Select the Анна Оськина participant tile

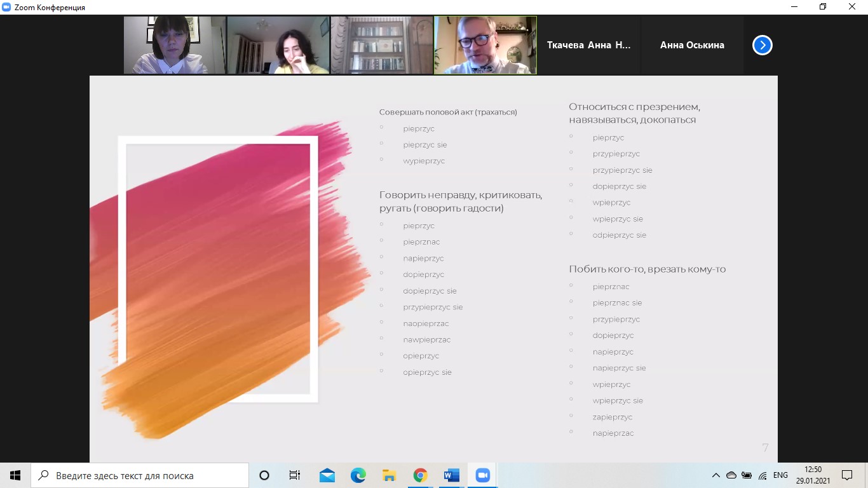pyautogui.click(x=691, y=45)
